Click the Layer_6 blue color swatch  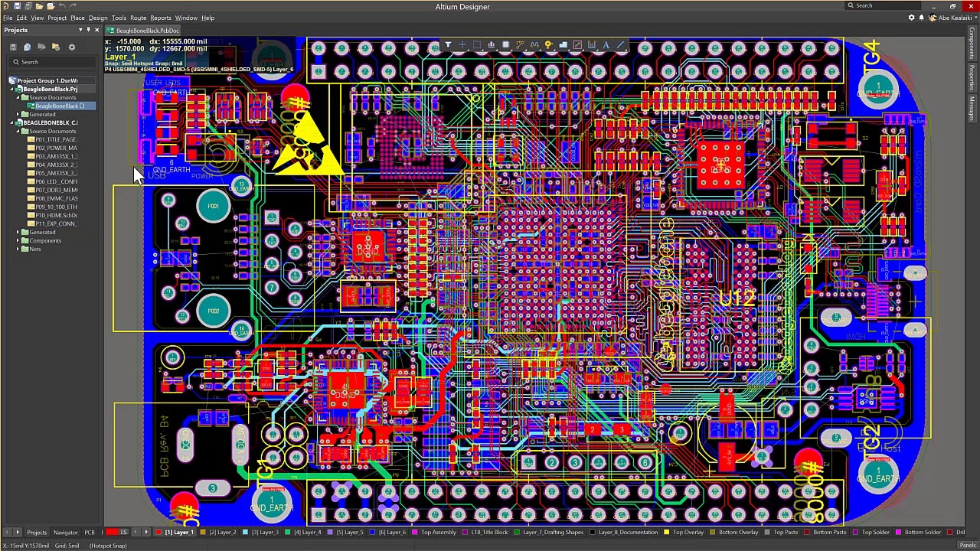coord(374,533)
